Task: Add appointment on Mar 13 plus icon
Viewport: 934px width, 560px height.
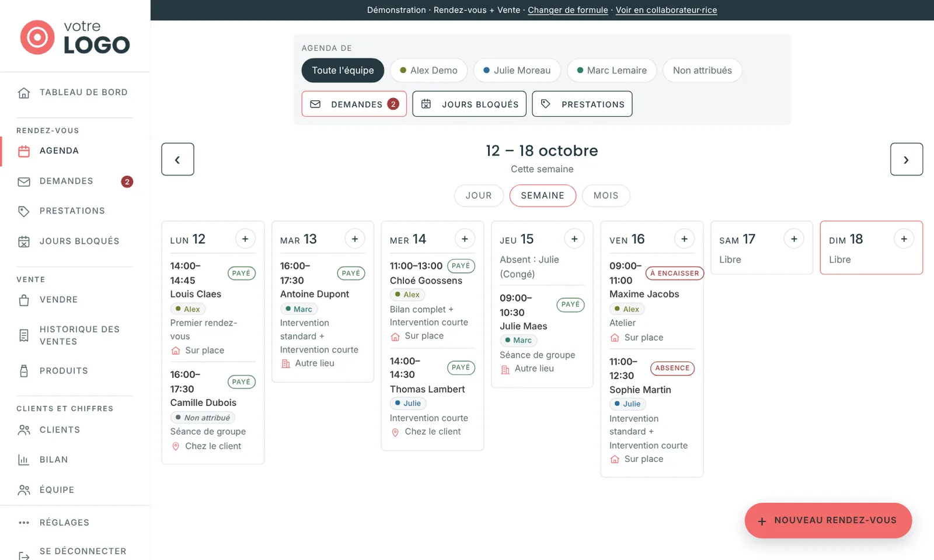Action: click(355, 239)
